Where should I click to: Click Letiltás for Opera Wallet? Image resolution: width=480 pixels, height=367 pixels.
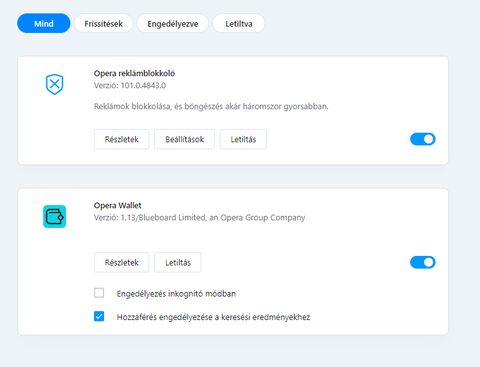178,263
